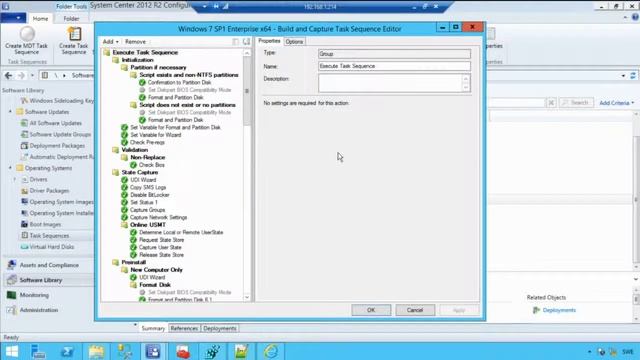Viewport: 640px width, 360px height.
Task: Open the Summary tab at bottom
Action: (x=153, y=329)
